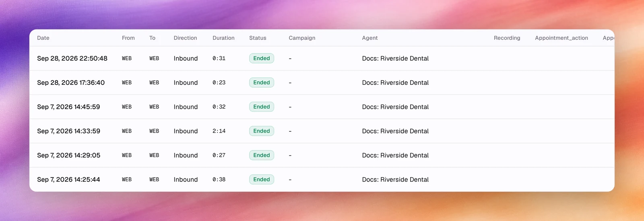The height and width of the screenshot is (221, 644).
Task: Click To WEB cell in 14:25:44 row
Action: pyautogui.click(x=154, y=179)
